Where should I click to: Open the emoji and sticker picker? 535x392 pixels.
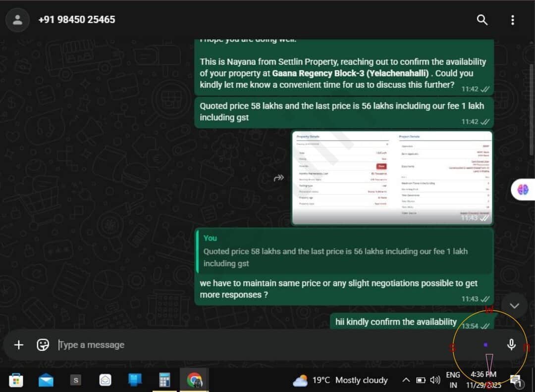coord(43,345)
